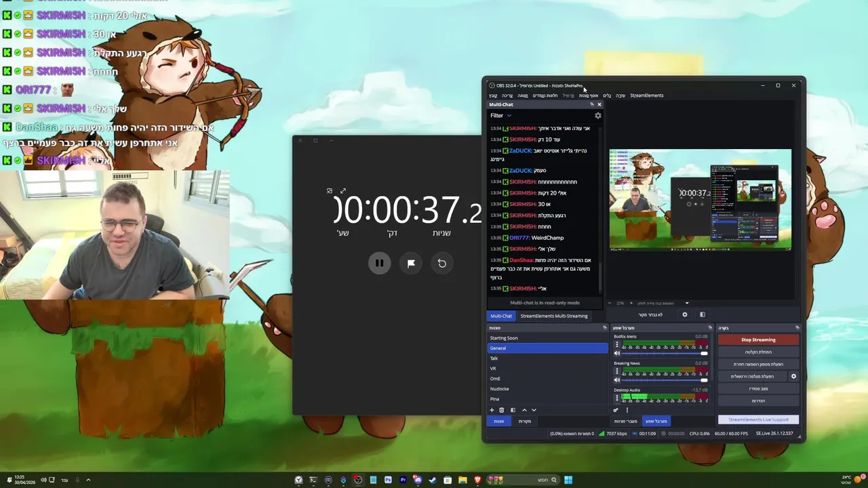Screen dimensions: 868x488
Task: Close the Multi-Chat dock panel
Action: click(x=599, y=104)
